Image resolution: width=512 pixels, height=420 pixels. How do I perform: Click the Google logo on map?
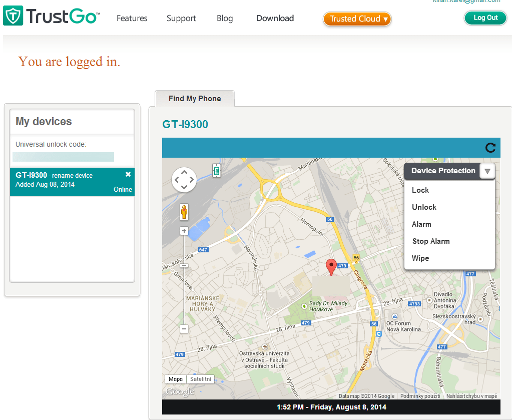click(180, 391)
